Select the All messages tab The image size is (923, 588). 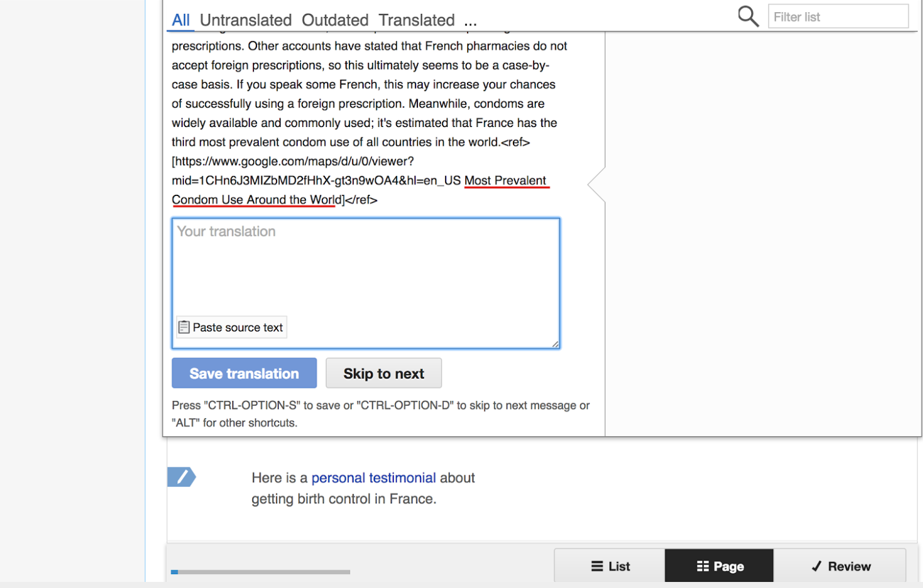pos(180,20)
